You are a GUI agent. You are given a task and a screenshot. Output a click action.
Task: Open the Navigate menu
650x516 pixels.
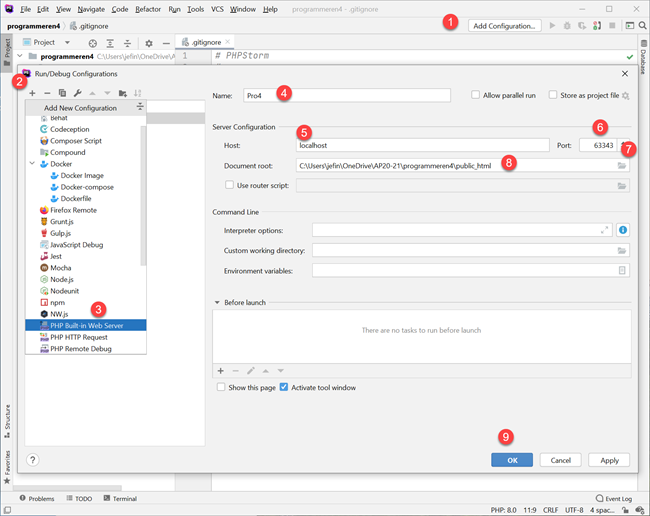[x=91, y=9]
